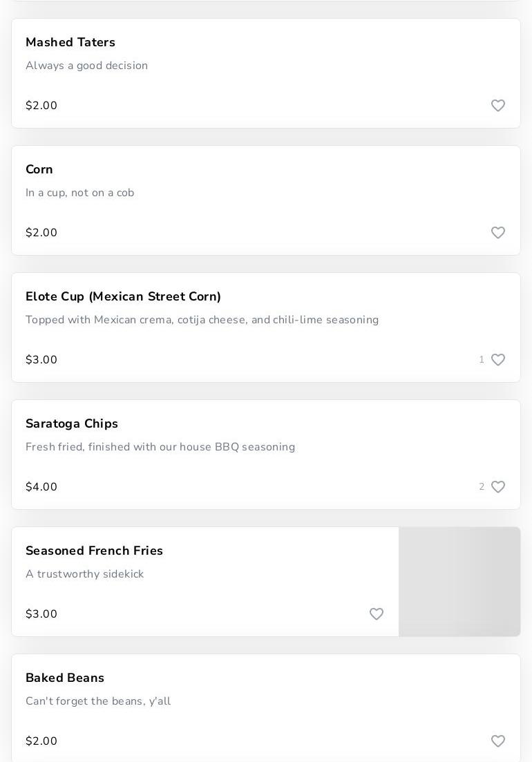Click 'Fresh fried' Saratoga Chips description
The width and height of the screenshot is (532, 762).
[160, 448]
